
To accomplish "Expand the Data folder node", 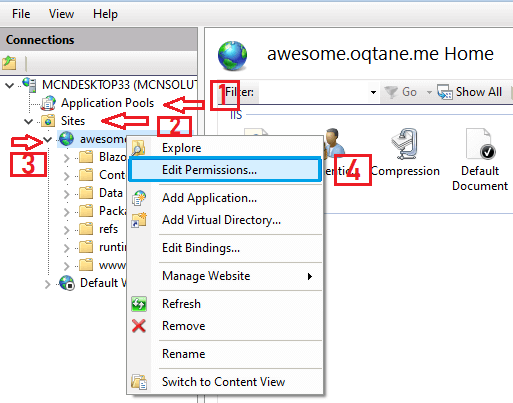I will click(x=67, y=194).
